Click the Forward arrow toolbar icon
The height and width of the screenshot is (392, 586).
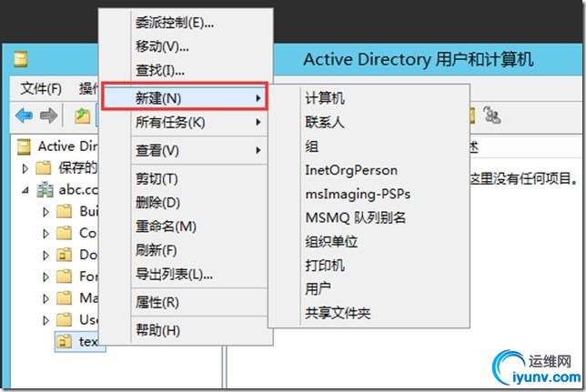pos(48,116)
